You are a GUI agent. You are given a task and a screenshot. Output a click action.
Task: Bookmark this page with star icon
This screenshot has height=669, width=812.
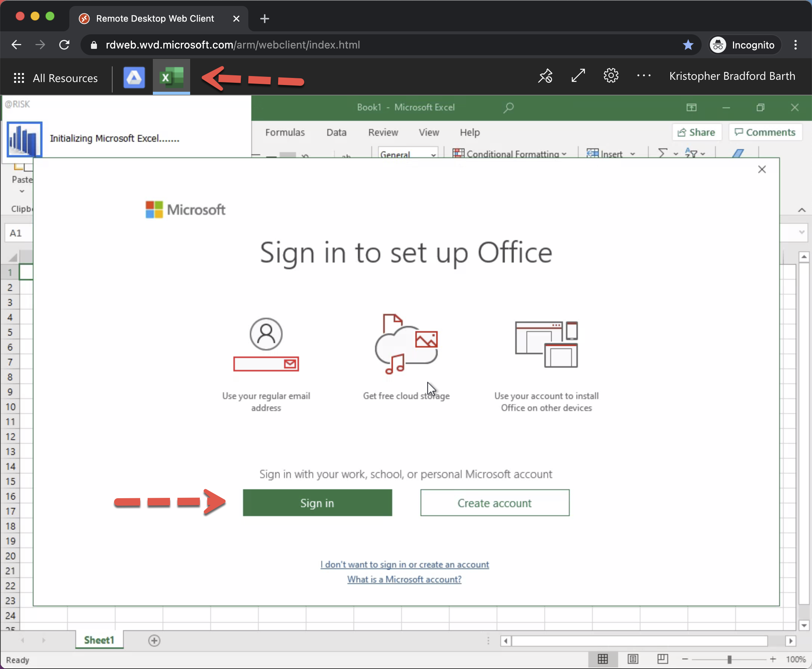tap(688, 45)
